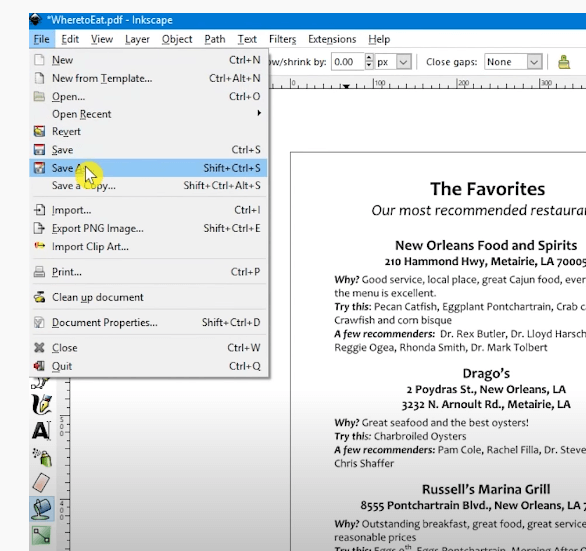Click the grow/shrink by value field
Screen dimensions: 586x551
pyautogui.click(x=348, y=62)
